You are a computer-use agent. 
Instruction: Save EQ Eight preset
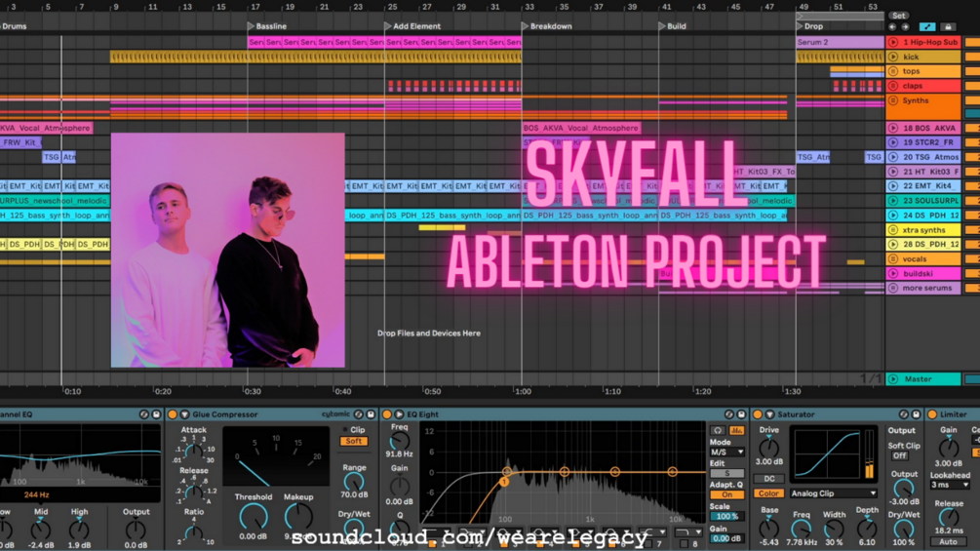point(742,414)
